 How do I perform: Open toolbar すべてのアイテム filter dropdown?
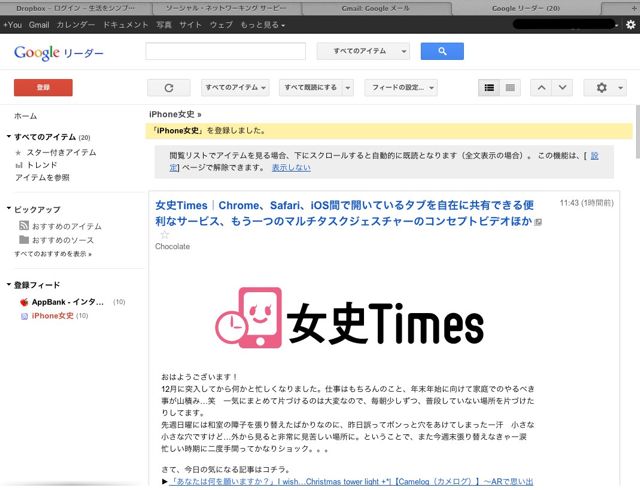click(x=235, y=88)
